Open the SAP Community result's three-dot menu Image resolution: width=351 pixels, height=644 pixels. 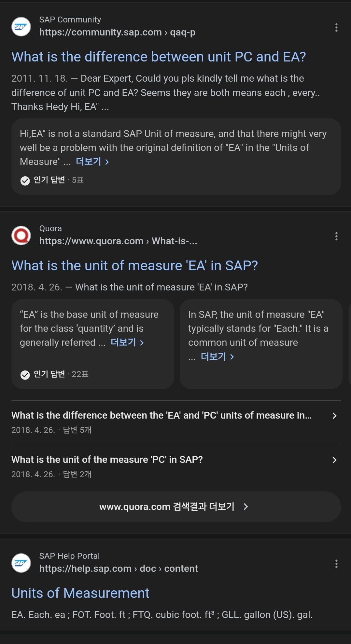(336, 27)
